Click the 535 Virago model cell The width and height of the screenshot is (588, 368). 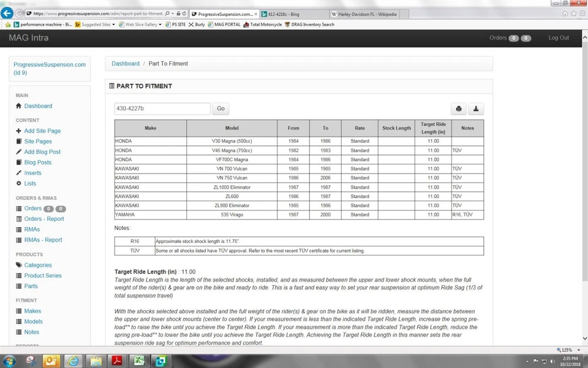pos(232,215)
